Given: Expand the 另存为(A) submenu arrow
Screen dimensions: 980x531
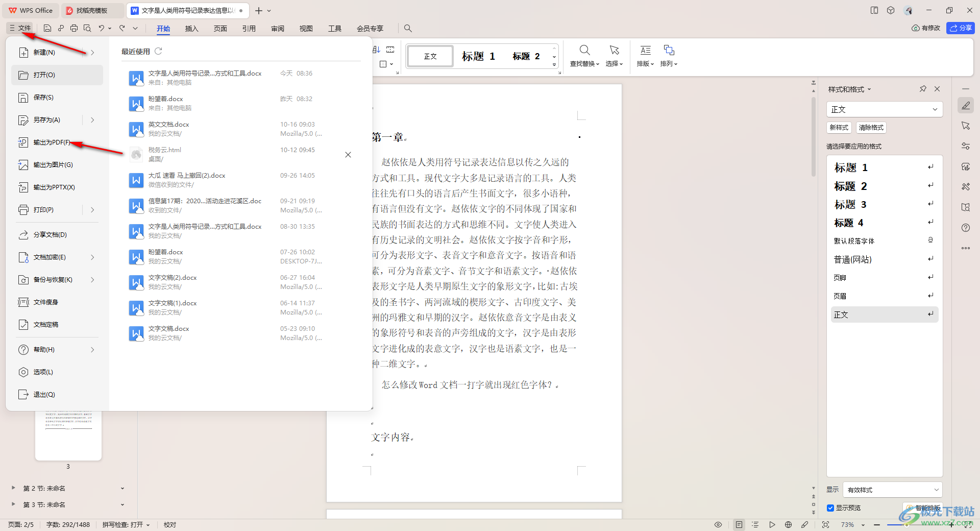Looking at the screenshot, I should tap(92, 120).
